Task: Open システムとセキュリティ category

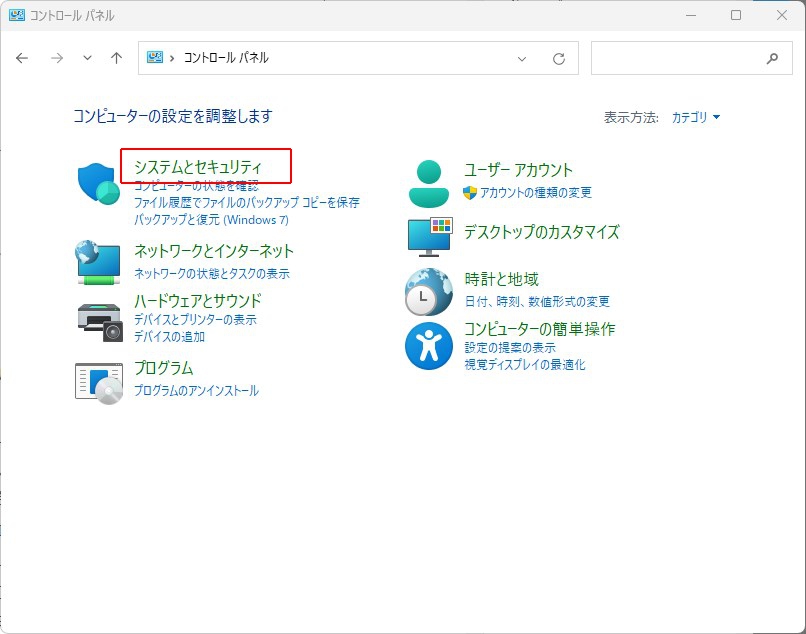Action: click(x=197, y=167)
